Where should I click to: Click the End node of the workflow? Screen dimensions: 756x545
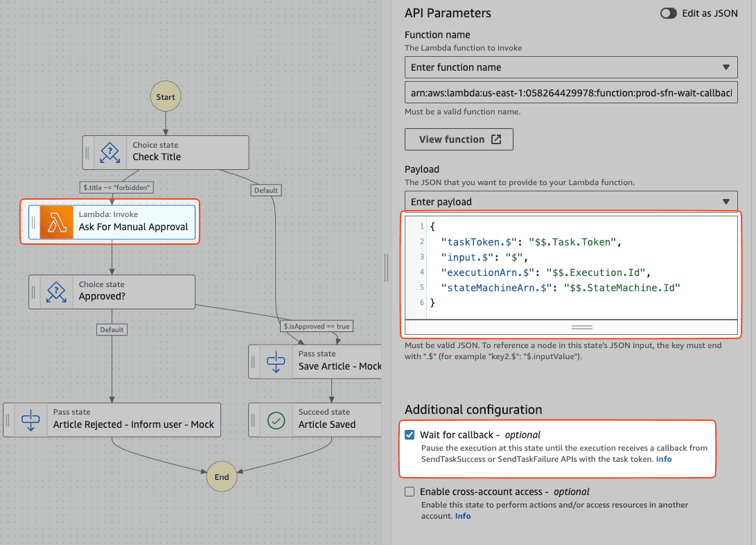[x=222, y=476]
